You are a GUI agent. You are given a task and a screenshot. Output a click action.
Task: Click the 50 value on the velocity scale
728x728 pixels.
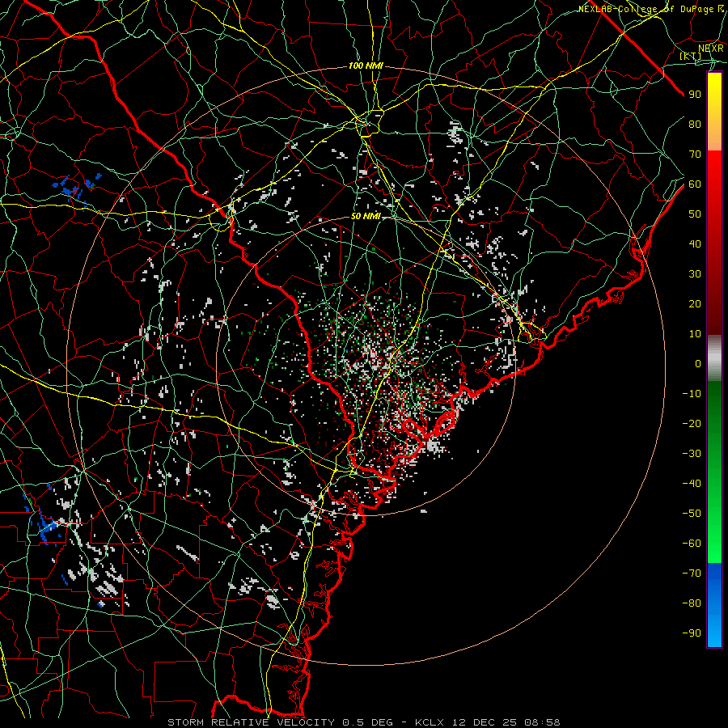(x=695, y=214)
